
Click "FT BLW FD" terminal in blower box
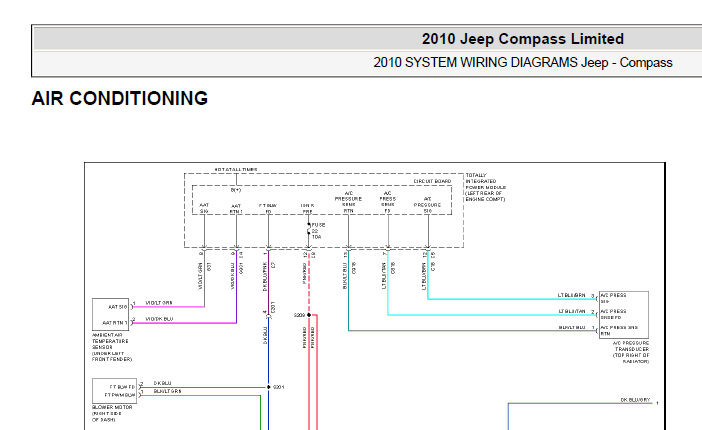(122, 387)
